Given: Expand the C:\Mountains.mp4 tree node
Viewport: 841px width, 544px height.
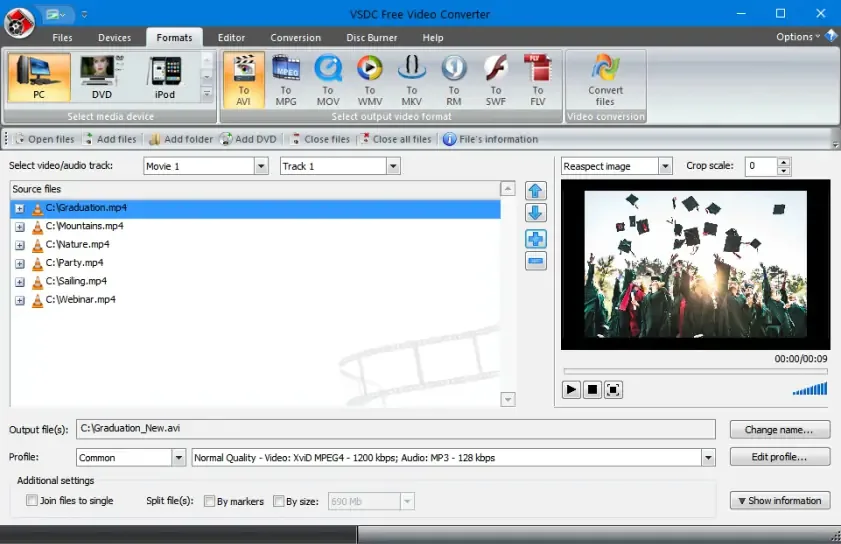Looking at the screenshot, I should point(20,227).
